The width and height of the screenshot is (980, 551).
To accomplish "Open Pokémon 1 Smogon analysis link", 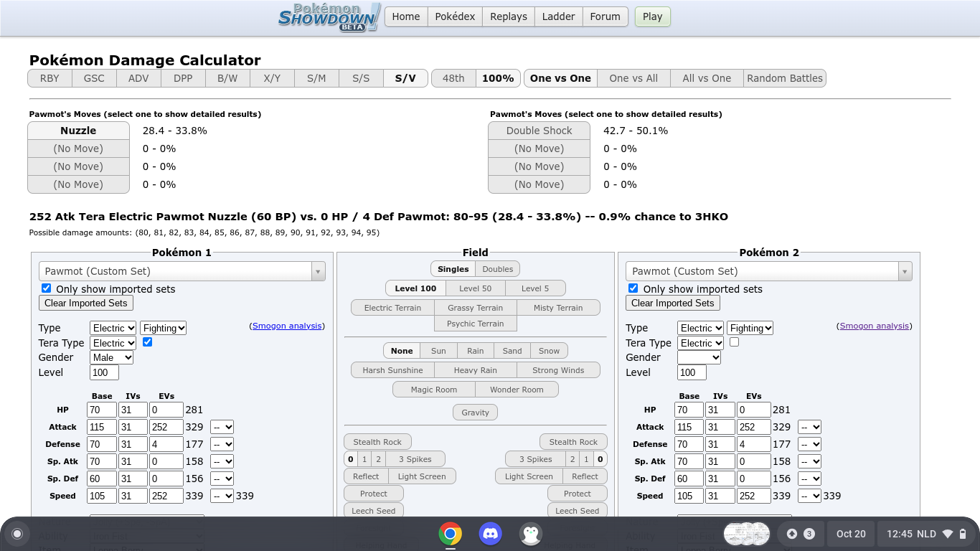I will pyautogui.click(x=287, y=326).
